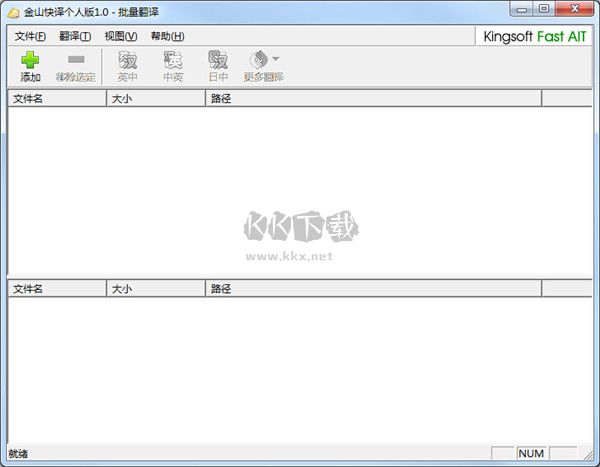600x467 pixels.
Task: Sort upper list by Path (路径) header
Action: click(373, 99)
